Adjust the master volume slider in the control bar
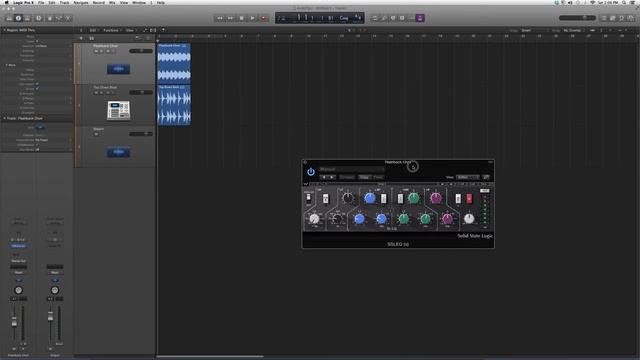Image resolution: width=640 pixels, height=360 pixels. 577,18
